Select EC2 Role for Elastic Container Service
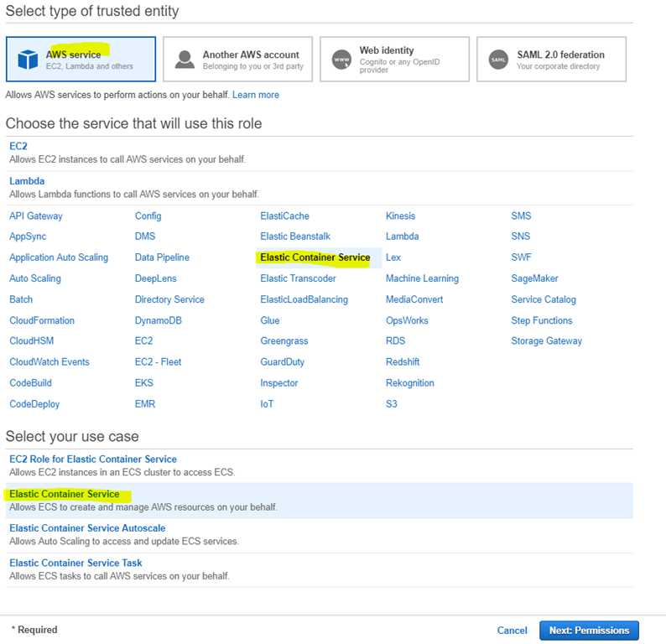Screen dimensions: 666x644 coord(93,460)
